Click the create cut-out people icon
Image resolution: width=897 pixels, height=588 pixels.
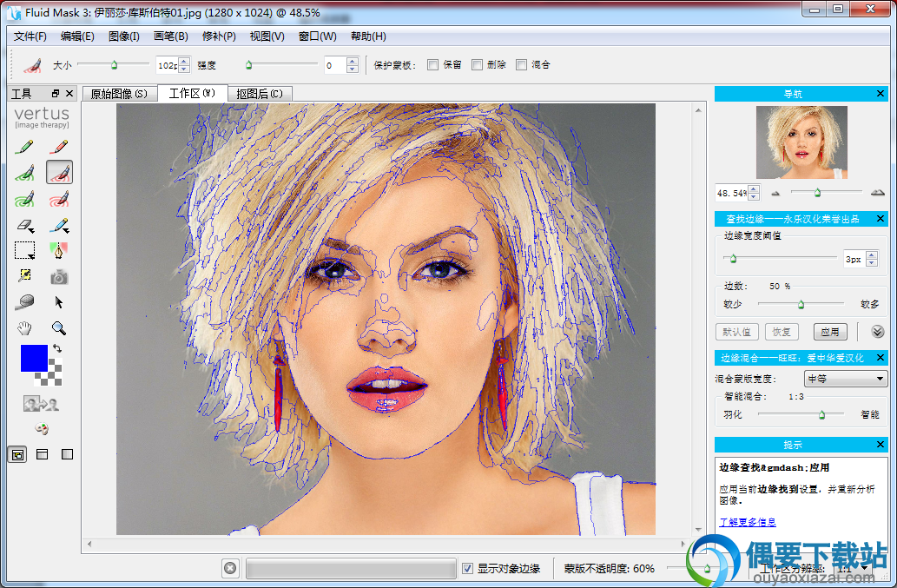(x=41, y=404)
